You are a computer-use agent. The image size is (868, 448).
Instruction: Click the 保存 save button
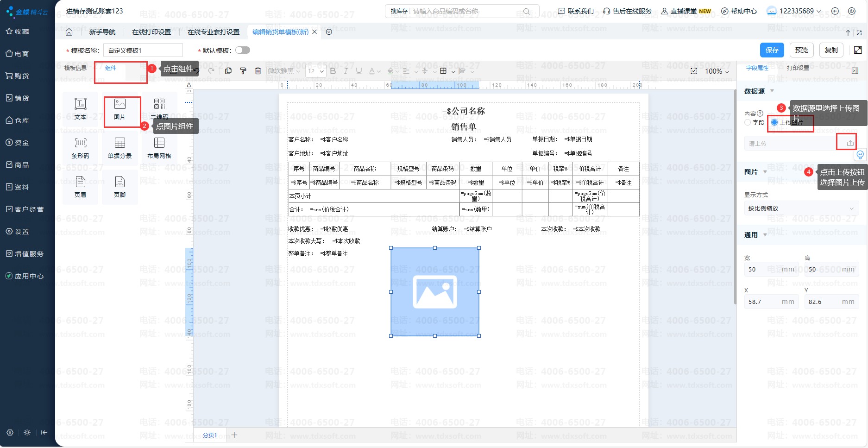coord(772,50)
